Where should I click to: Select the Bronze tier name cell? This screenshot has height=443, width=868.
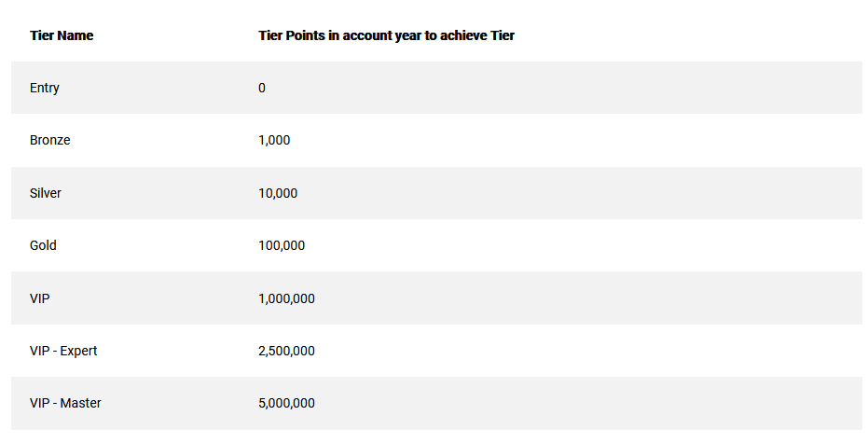click(49, 140)
